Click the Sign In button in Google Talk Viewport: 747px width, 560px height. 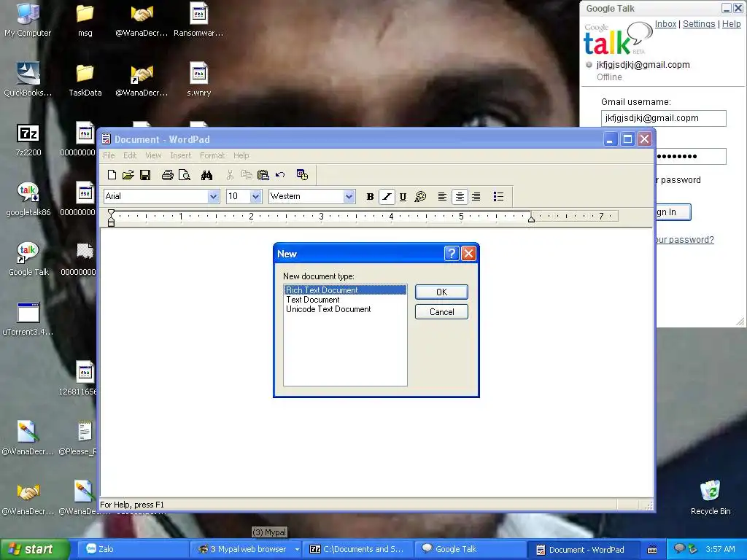click(673, 212)
